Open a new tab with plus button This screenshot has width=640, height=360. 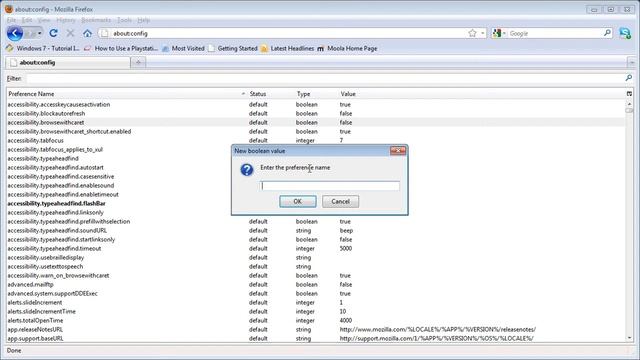[x=138, y=62]
